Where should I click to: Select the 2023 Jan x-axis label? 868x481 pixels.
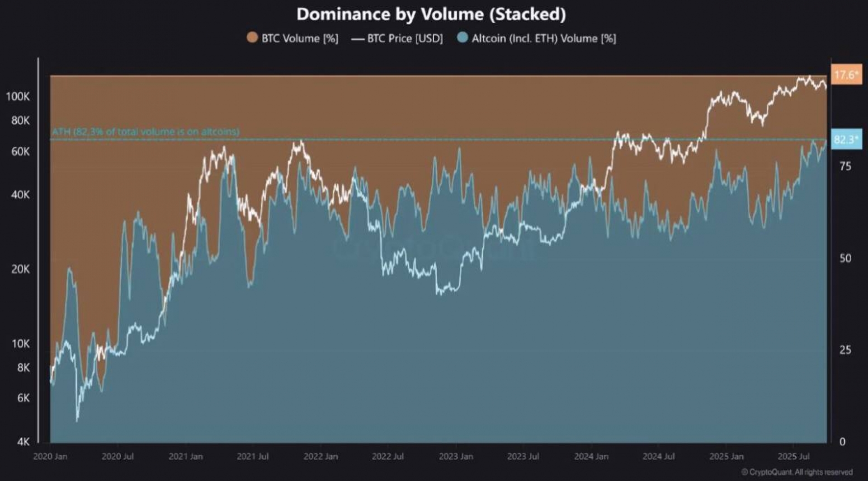pos(456,457)
